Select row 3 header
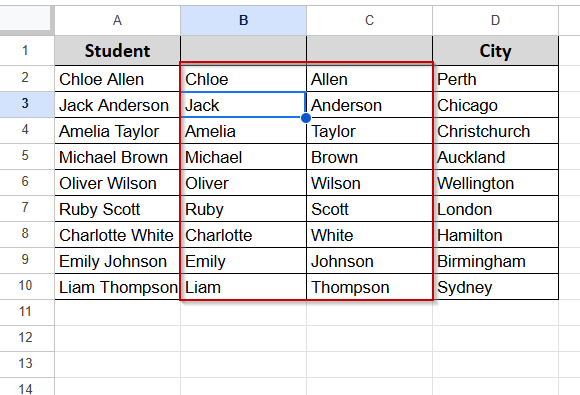Image resolution: width=580 pixels, height=395 pixels. tap(25, 104)
